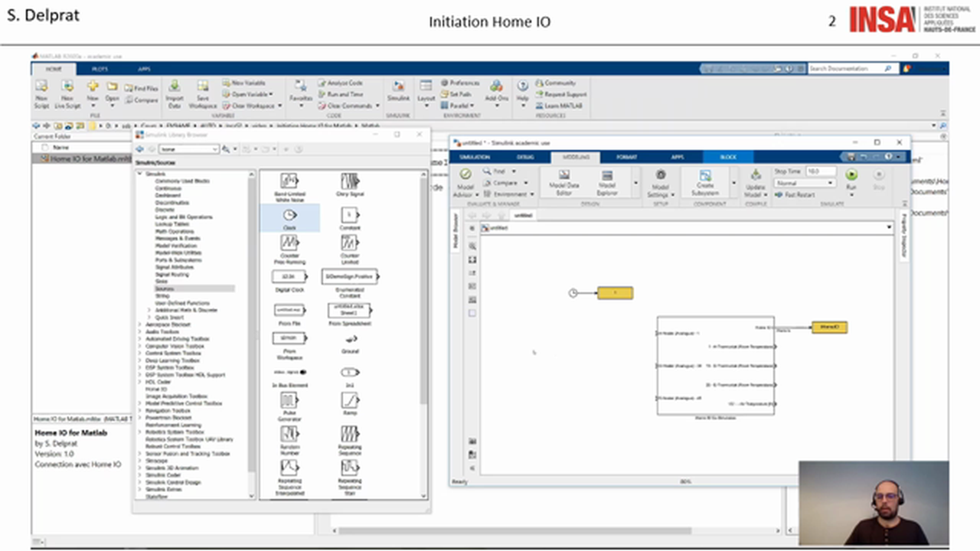Click the Search Documentation field
980x551 pixels.
pyautogui.click(x=853, y=69)
